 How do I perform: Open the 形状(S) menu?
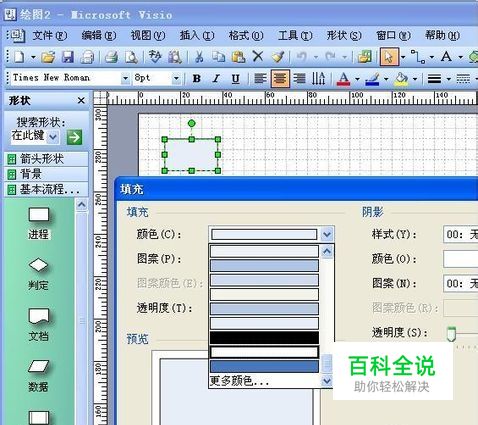[344, 35]
